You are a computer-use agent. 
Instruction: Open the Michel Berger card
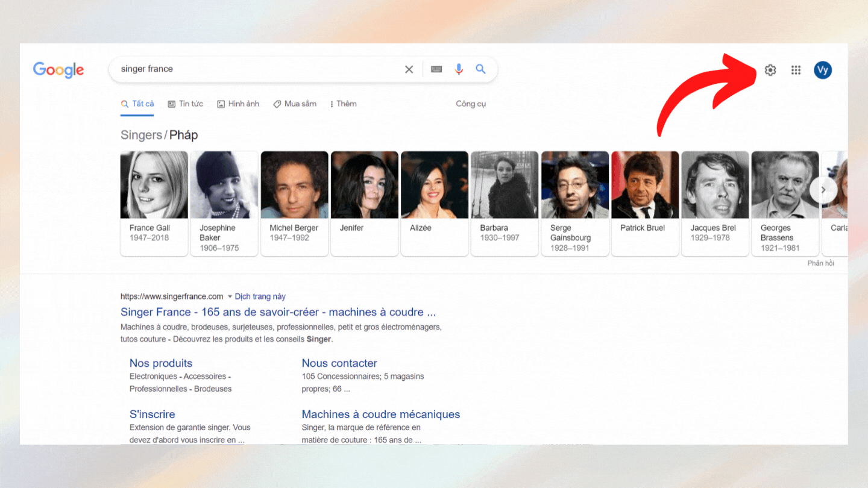point(294,204)
